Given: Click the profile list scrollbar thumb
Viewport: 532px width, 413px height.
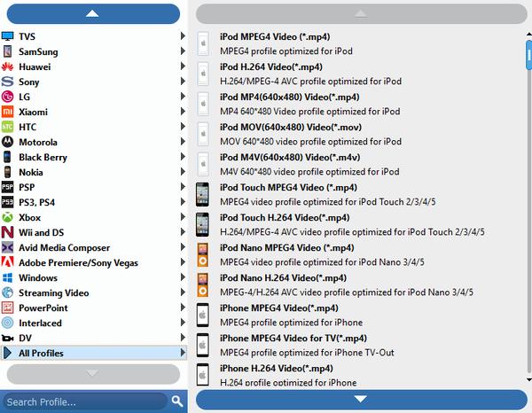Looking at the screenshot, I should [x=529, y=55].
